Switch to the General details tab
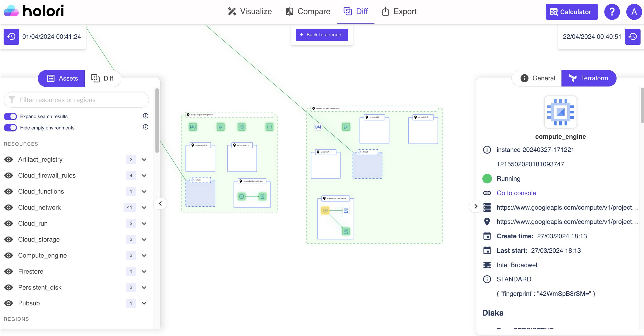644x336 pixels. [537, 78]
